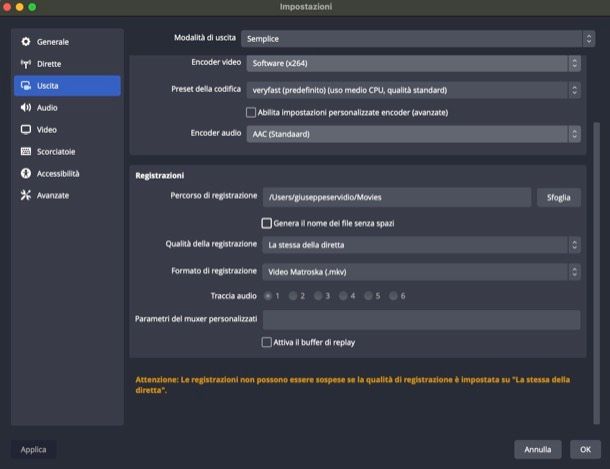This screenshot has width=610, height=469.
Task: Open Formato di registrazione dropdown
Action: point(420,271)
